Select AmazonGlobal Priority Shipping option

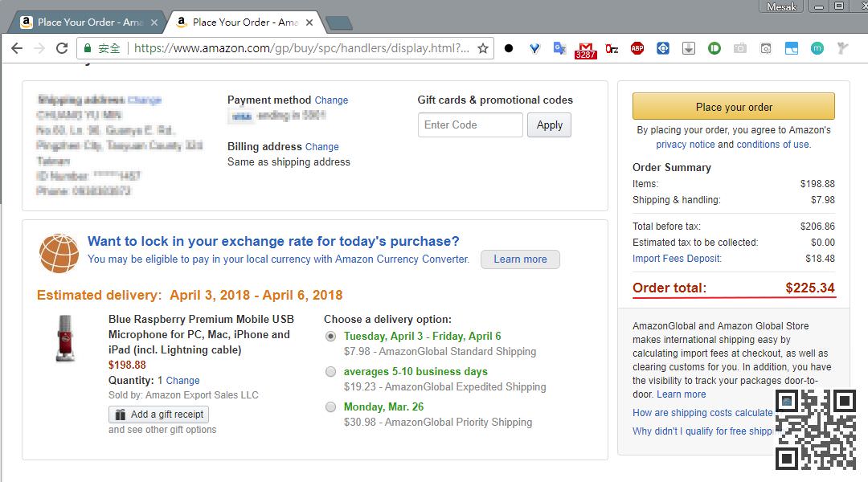click(330, 407)
